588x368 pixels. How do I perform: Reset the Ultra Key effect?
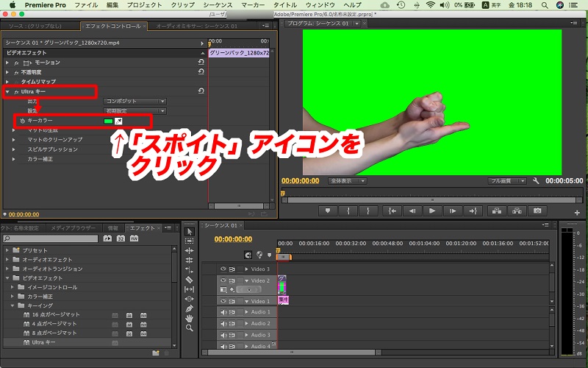(201, 91)
